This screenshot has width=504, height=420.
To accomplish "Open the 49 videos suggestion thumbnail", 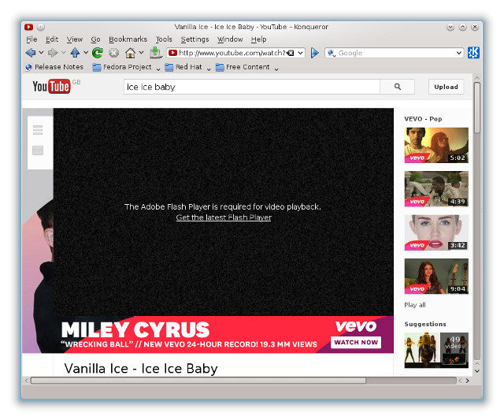I will coord(436,350).
